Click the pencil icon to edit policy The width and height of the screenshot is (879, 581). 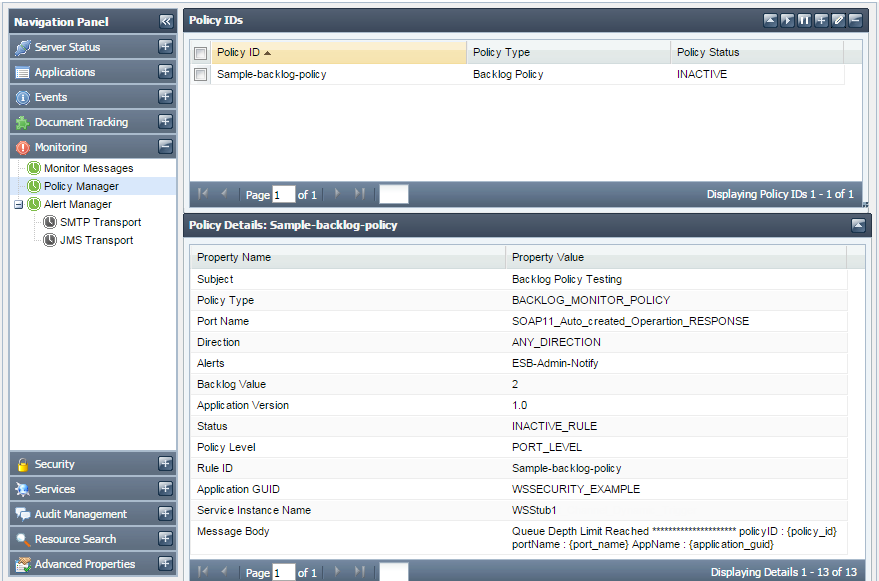[x=838, y=20]
